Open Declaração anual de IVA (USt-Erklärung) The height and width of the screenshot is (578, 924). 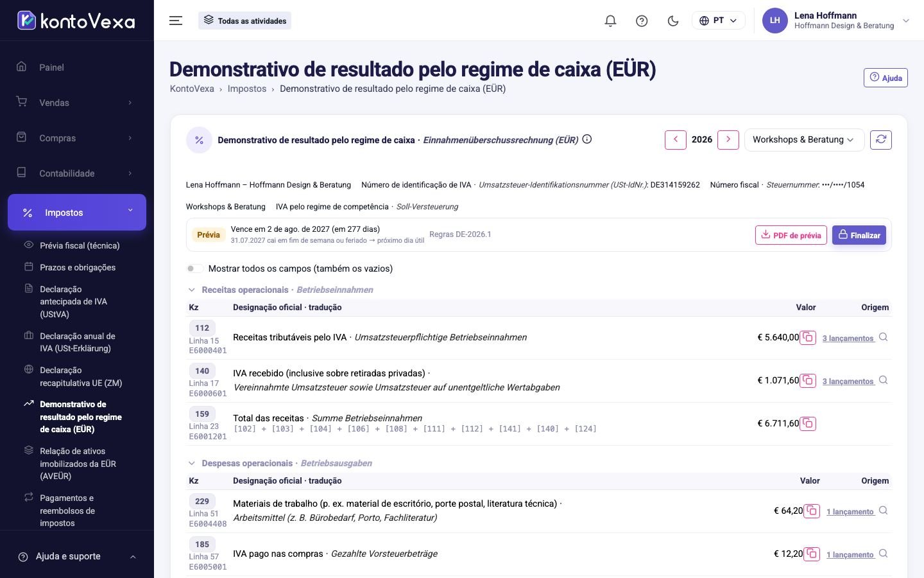pyautogui.click(x=78, y=342)
